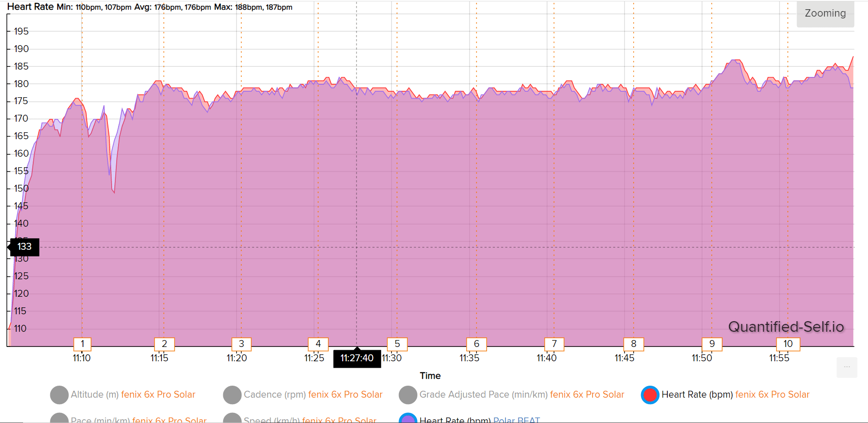Click lap marker 8 near 11:45
868x423 pixels.
(x=634, y=344)
